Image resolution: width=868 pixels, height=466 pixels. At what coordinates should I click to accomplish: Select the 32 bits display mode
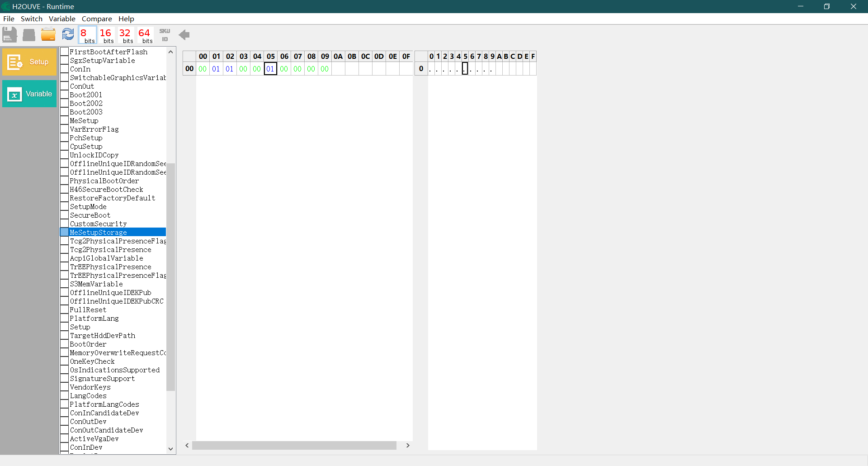click(x=125, y=35)
